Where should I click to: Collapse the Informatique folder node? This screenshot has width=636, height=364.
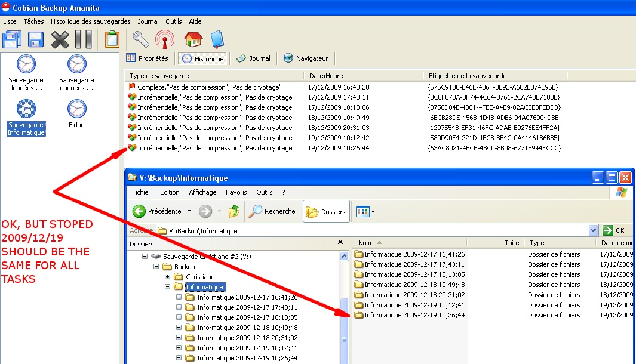168,286
